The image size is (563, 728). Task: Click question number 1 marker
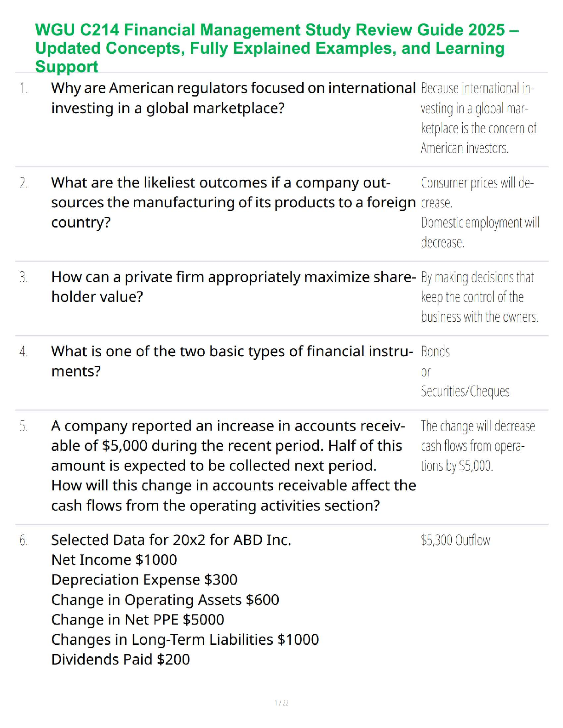click(x=23, y=88)
